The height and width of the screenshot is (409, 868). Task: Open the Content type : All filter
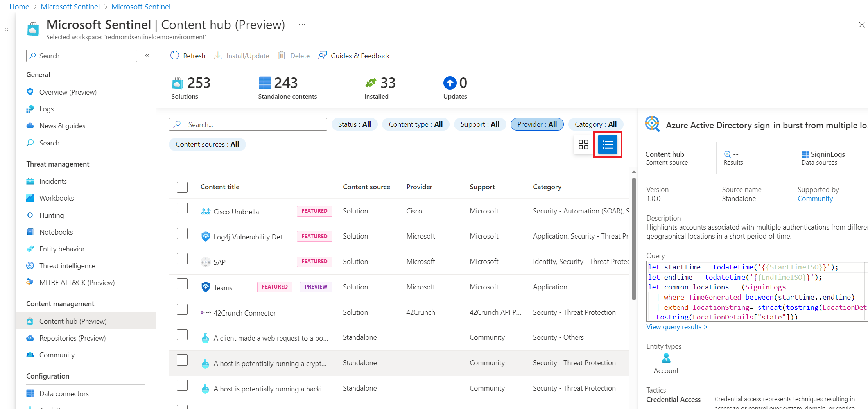[x=416, y=124]
